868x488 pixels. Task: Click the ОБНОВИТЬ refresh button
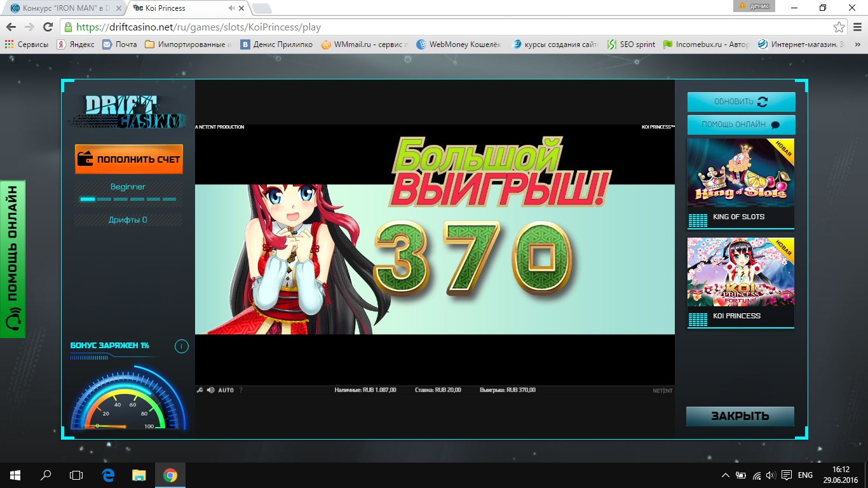coord(741,102)
